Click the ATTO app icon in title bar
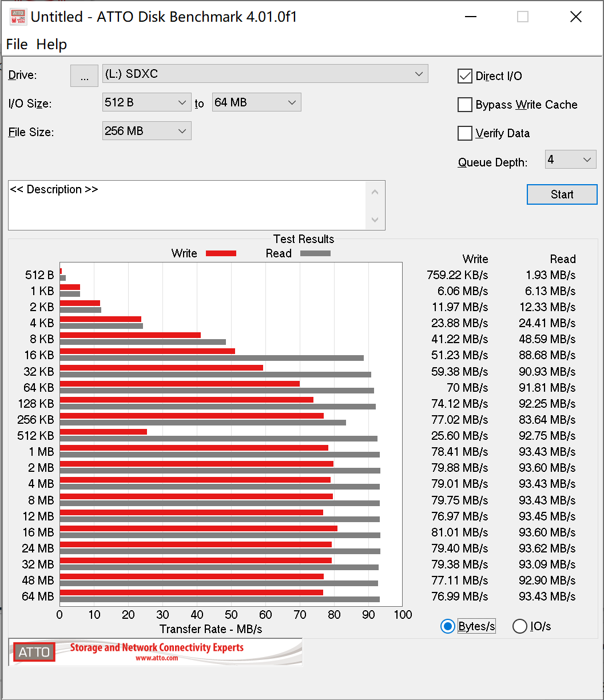This screenshot has height=700, width=604. [17, 17]
